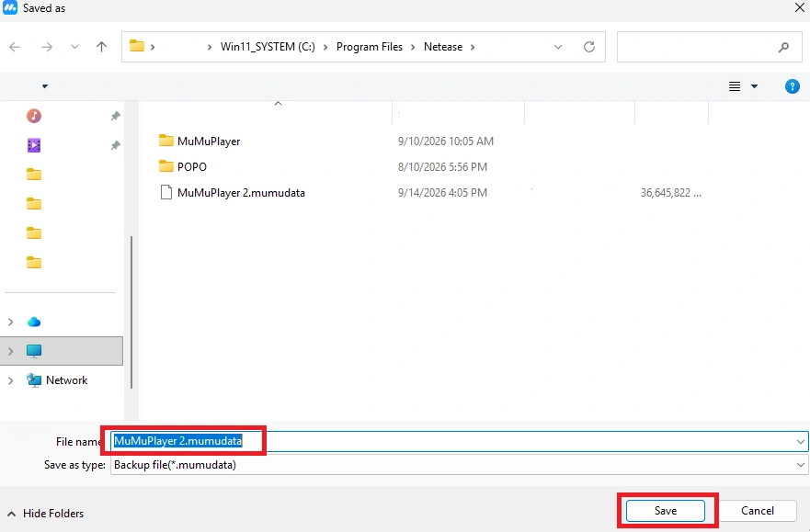The height and width of the screenshot is (532, 810).
Task: Open the File name history dropdown arrow
Action: [800, 442]
